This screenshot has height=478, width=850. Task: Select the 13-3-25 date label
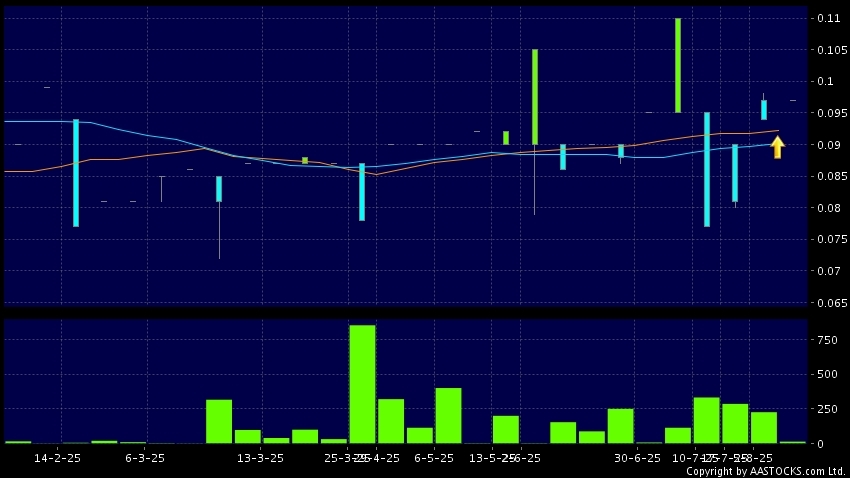pyautogui.click(x=260, y=458)
